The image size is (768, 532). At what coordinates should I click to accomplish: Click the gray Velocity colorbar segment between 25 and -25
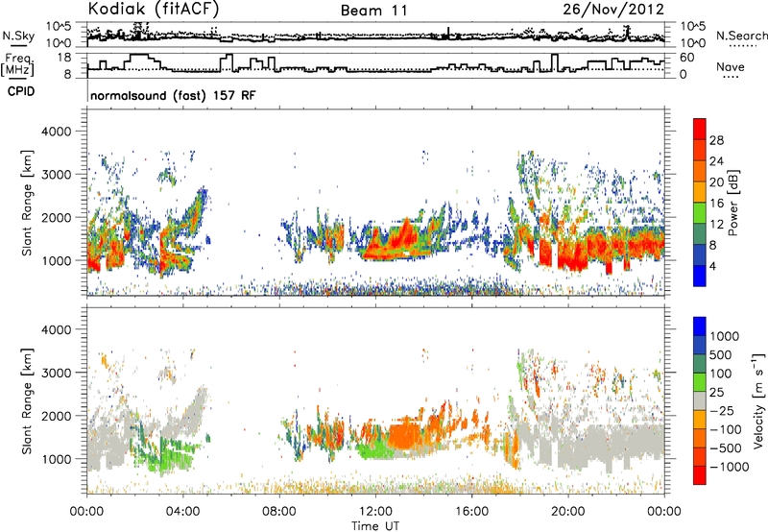coord(700,400)
